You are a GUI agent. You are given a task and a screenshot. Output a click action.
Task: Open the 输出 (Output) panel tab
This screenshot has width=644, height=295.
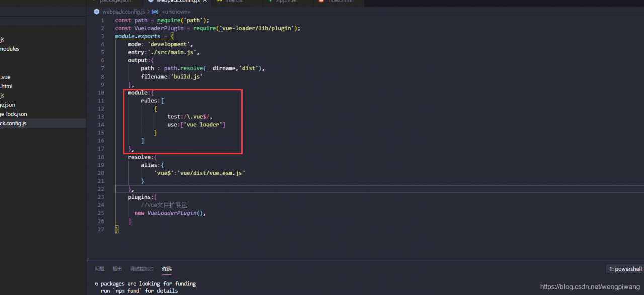(117, 269)
